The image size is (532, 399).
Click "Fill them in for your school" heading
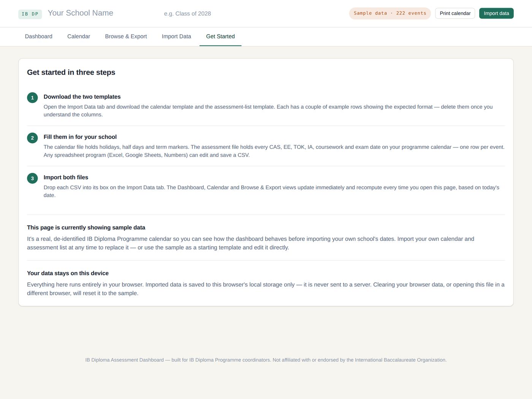click(80, 137)
